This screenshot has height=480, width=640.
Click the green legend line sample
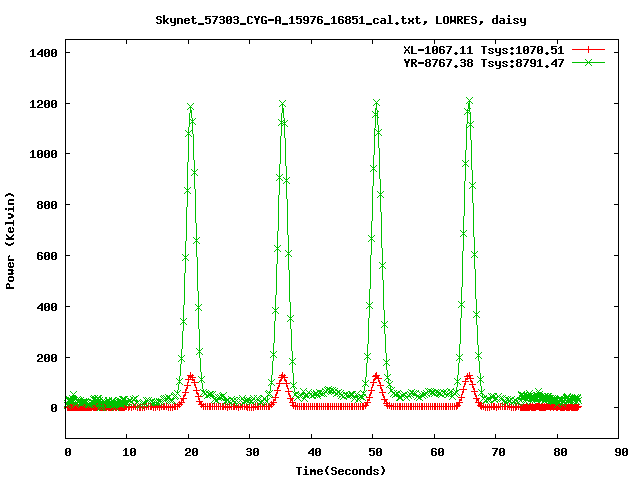coord(588,62)
